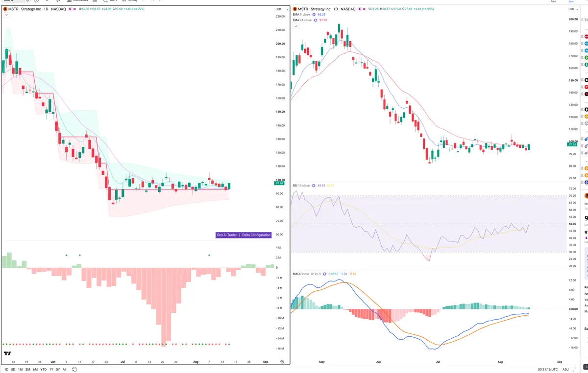Viewport: 588px width, 373px height.
Task: Select the 3M time range button
Action: (x=27, y=370)
